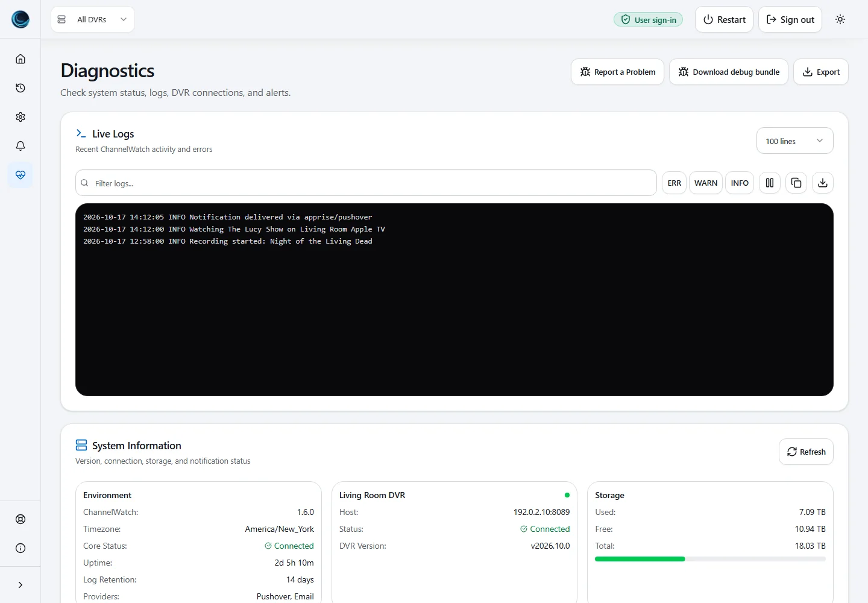
Task: Open About info icon in sidebar
Action: pyautogui.click(x=20, y=548)
